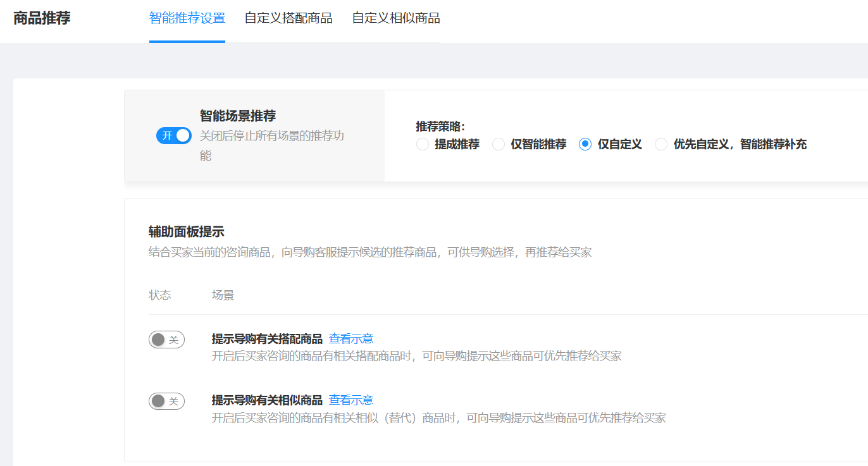The width and height of the screenshot is (868, 466).
Task: Enable the 提示导购有关相似商品 toggle
Action: [x=166, y=401]
